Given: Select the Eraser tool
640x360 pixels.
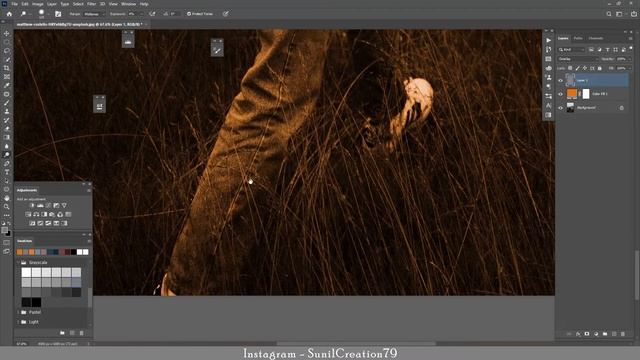Looking at the screenshot, I should point(7,129).
